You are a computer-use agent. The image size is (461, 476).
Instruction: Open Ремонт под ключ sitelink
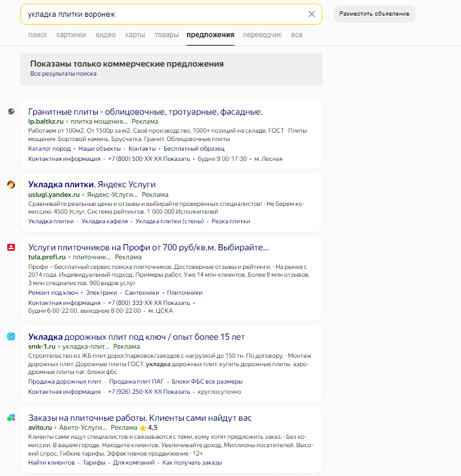click(53, 293)
